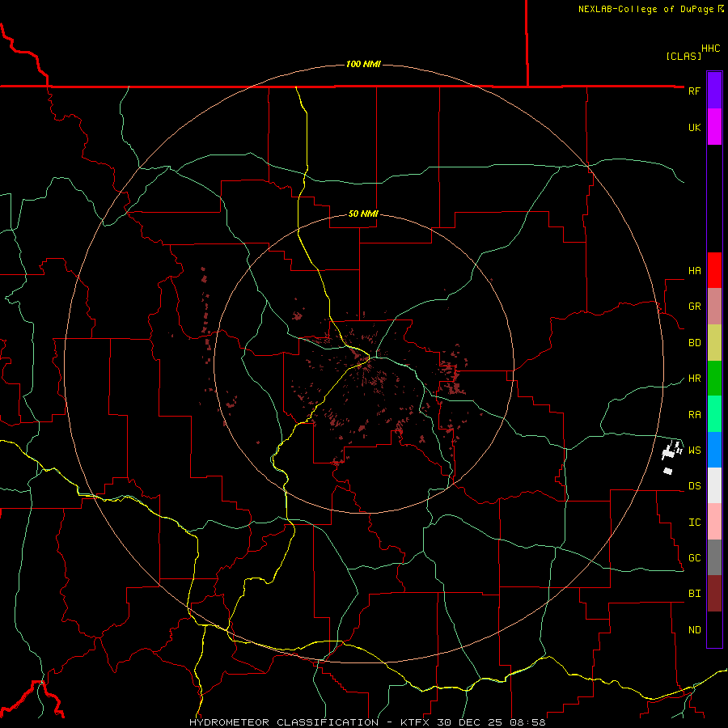Screen dimensions: 728x728
Task: Click the 100 NMI range ring label
Action: tap(363, 64)
